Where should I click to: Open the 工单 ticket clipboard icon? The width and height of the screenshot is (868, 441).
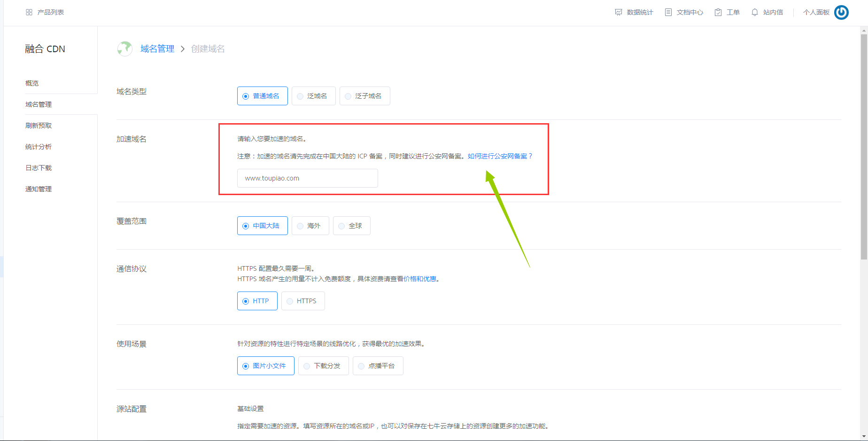718,12
